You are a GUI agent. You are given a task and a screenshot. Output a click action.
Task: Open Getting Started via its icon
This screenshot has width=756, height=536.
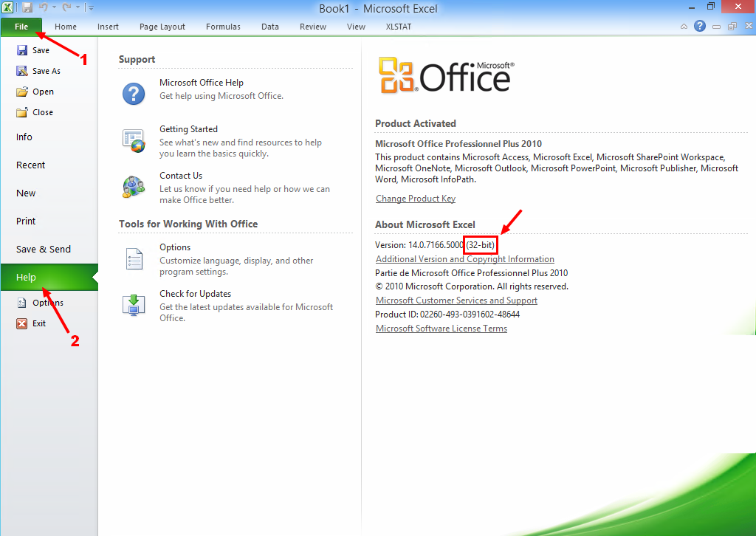134,140
